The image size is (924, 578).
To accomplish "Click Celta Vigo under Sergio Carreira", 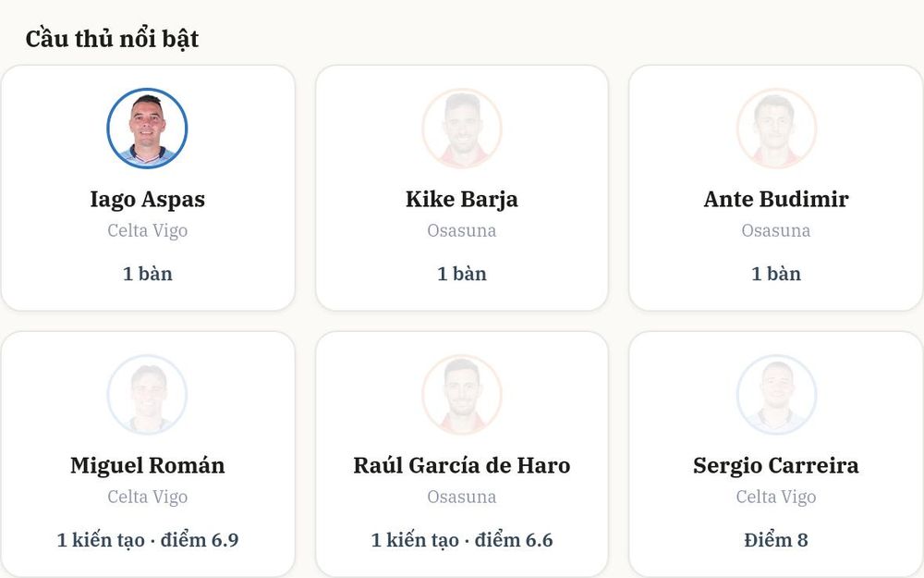I will [776, 497].
